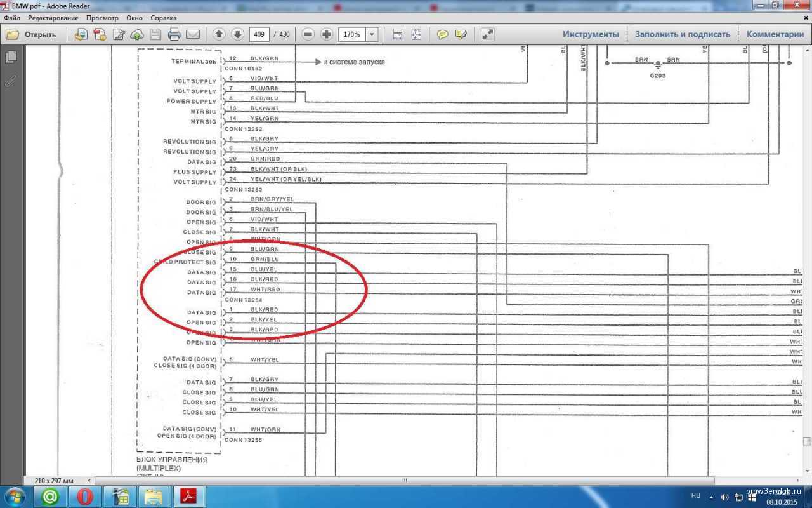Go to previous page with up arrow
812x508 pixels.
(x=219, y=34)
